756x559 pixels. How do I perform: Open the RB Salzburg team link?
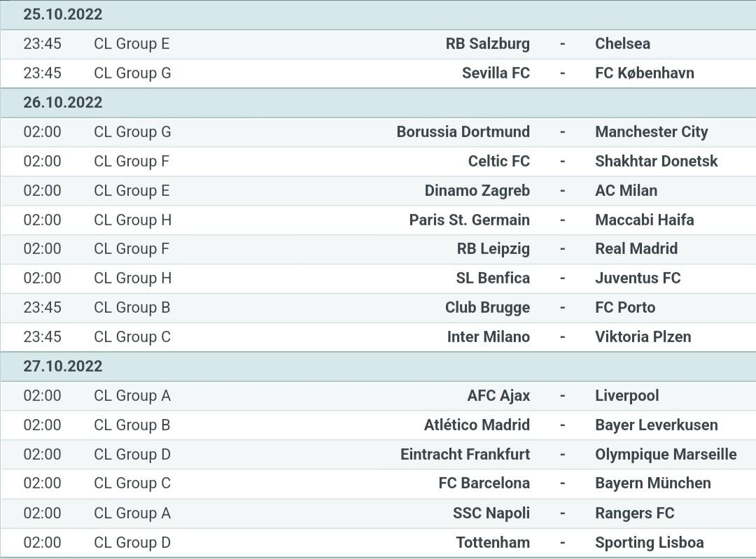pos(487,44)
